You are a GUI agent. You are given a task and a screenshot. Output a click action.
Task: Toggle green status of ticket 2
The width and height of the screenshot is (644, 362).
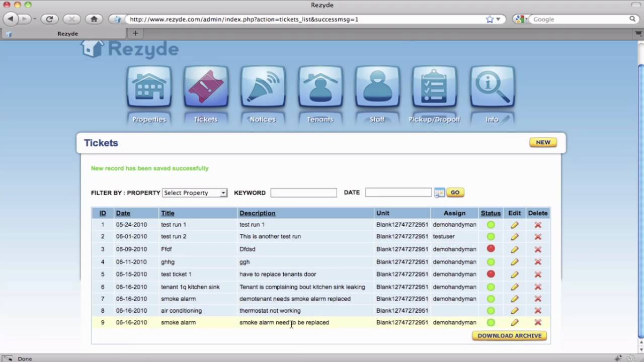point(491,237)
